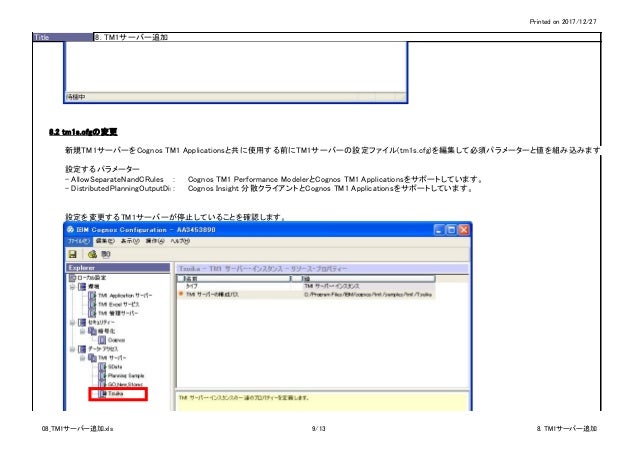Click the TM1 管理サーバー item icon

pyautogui.click(x=92, y=313)
